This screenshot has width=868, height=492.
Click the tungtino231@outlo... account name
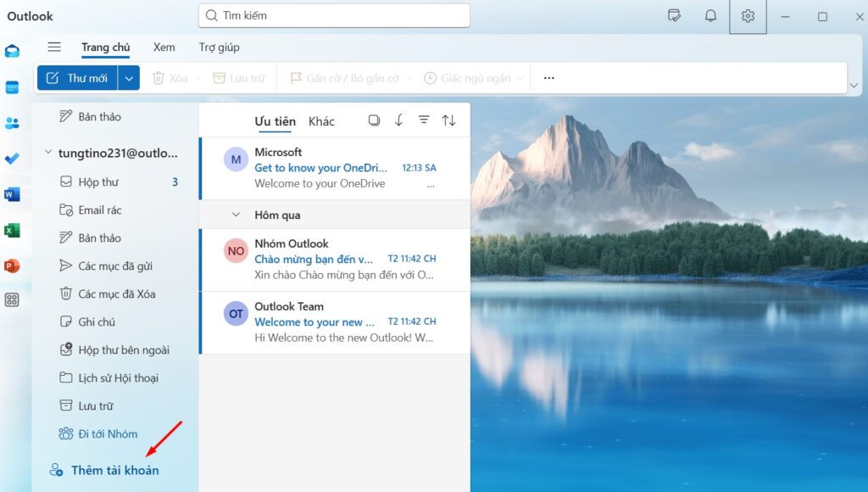tap(118, 154)
